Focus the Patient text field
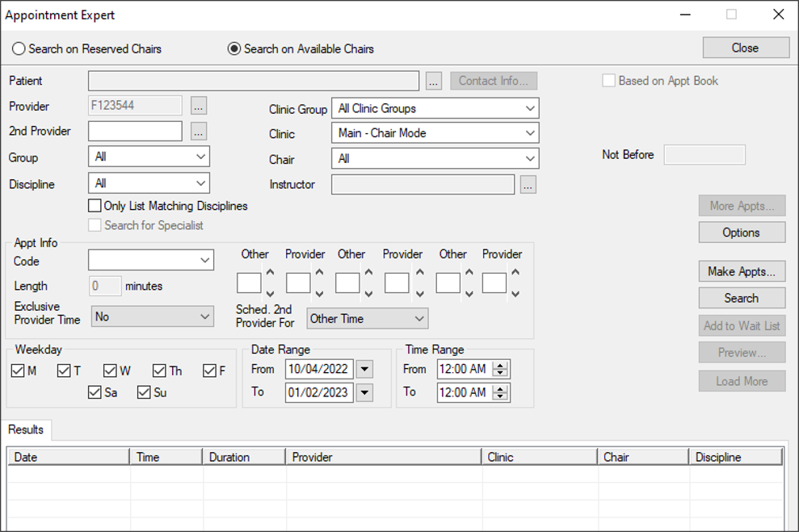Image resolution: width=799 pixels, height=532 pixels. pyautogui.click(x=254, y=81)
